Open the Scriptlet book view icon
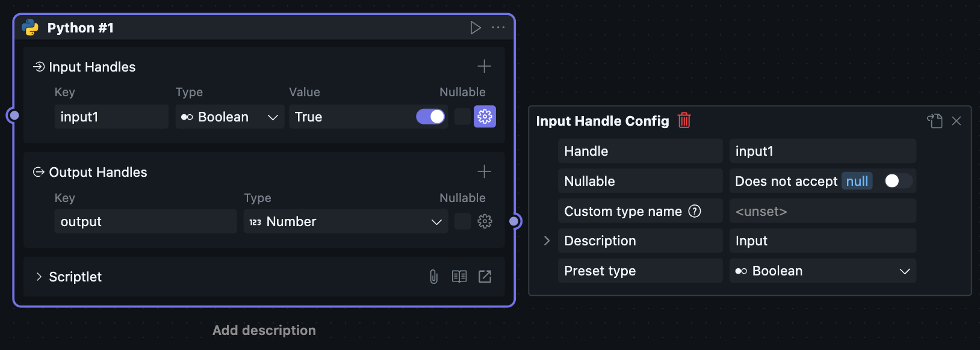The width and height of the screenshot is (980, 350). 459,277
